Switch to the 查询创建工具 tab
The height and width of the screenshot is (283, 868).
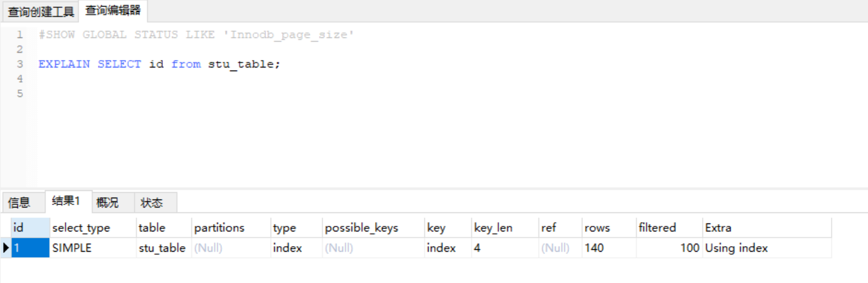[41, 11]
